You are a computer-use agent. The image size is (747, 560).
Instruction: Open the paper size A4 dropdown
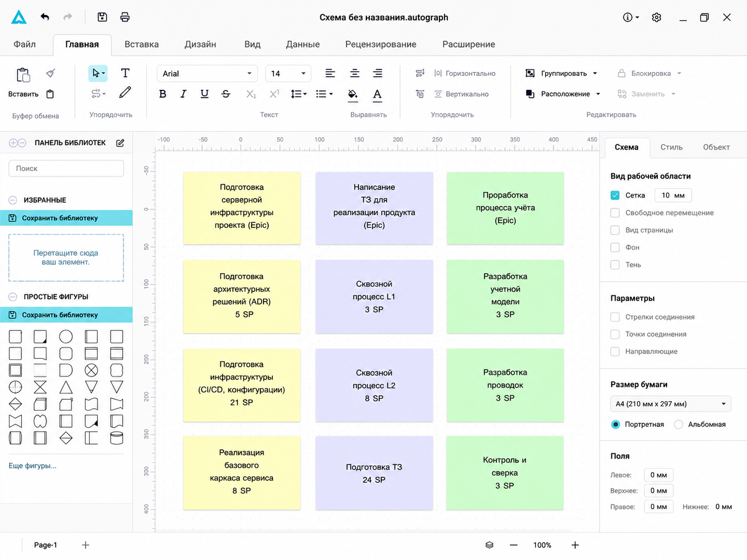(x=671, y=404)
